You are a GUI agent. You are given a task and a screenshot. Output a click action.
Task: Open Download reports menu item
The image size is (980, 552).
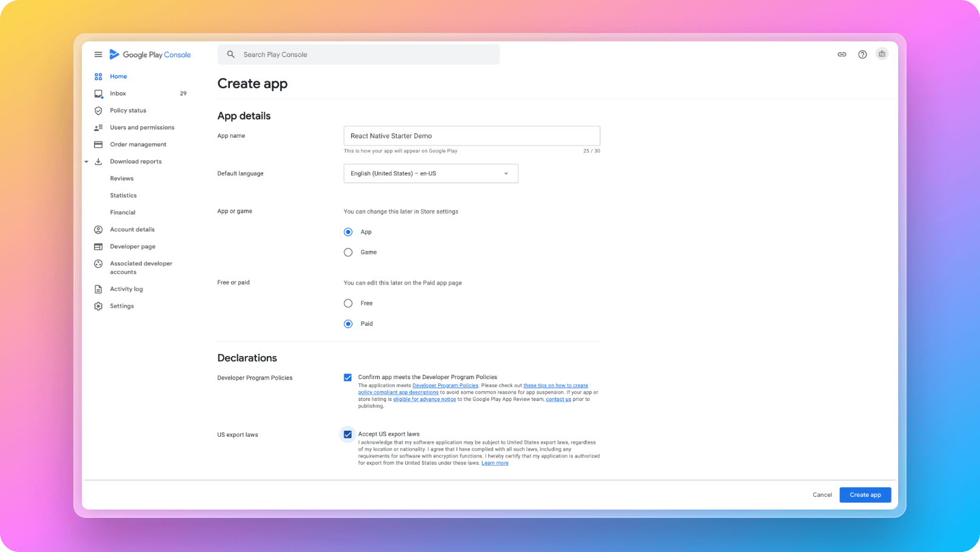click(x=136, y=161)
